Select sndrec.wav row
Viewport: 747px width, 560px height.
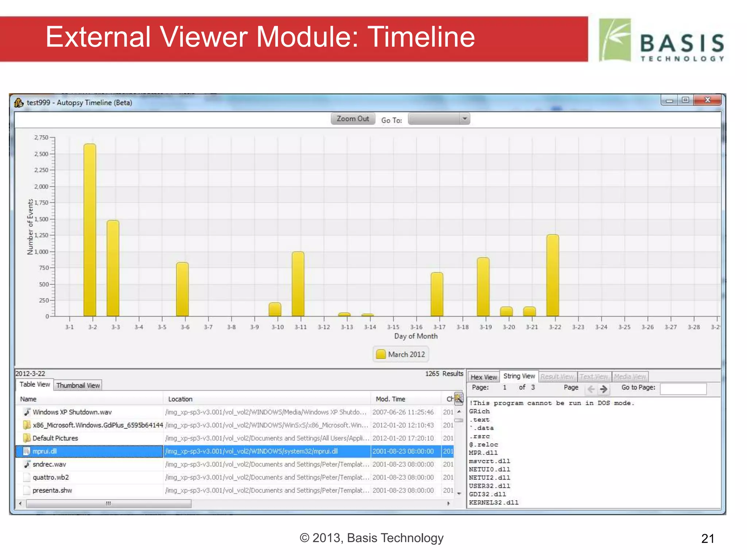(235, 464)
